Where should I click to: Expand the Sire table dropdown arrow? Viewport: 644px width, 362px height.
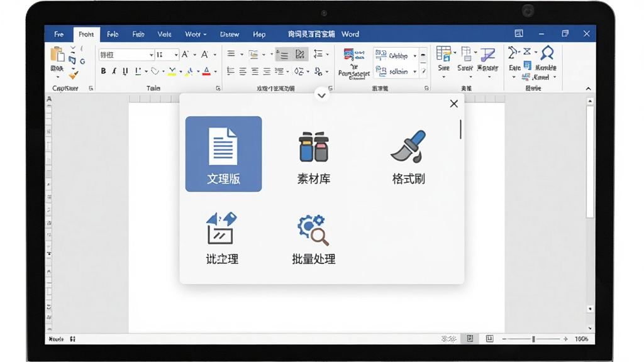pos(443,77)
